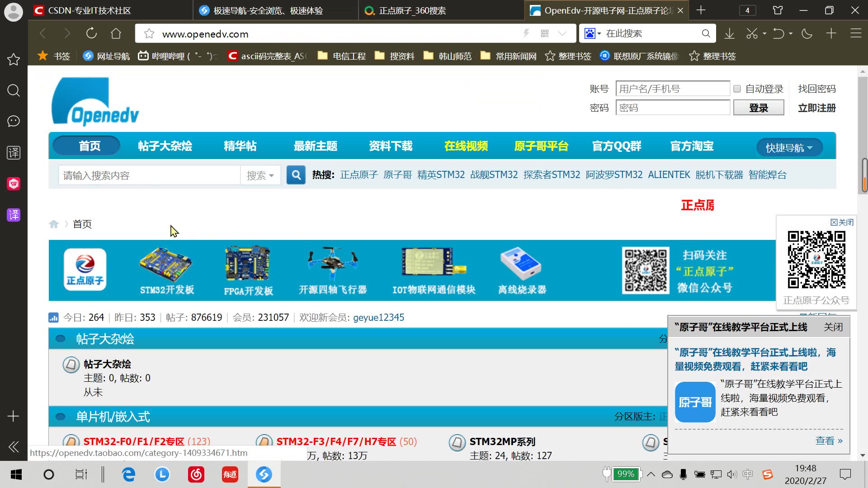
Task: Open the 在线视频 navigation item
Action: [x=466, y=146]
